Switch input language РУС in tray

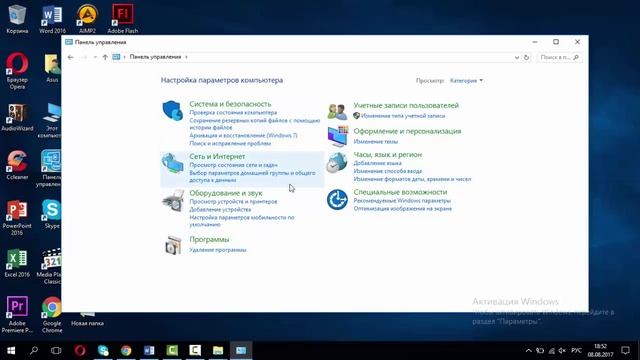coord(576,350)
